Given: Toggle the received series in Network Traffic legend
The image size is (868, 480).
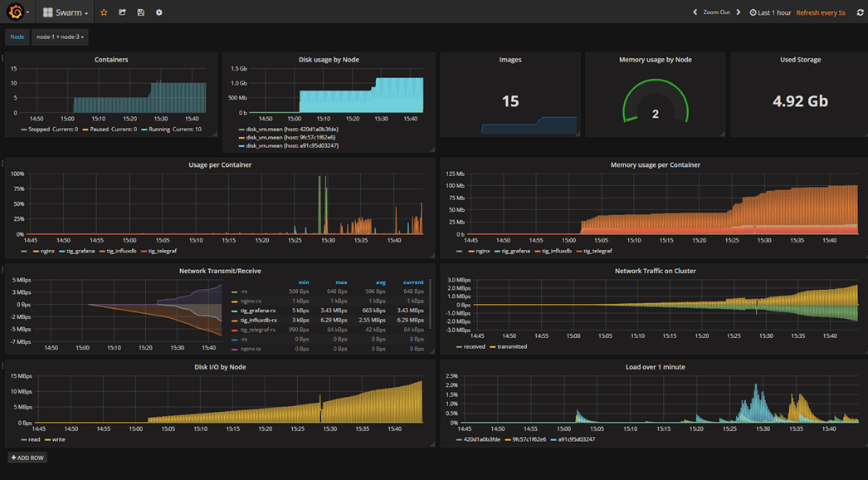Looking at the screenshot, I should click(475, 347).
